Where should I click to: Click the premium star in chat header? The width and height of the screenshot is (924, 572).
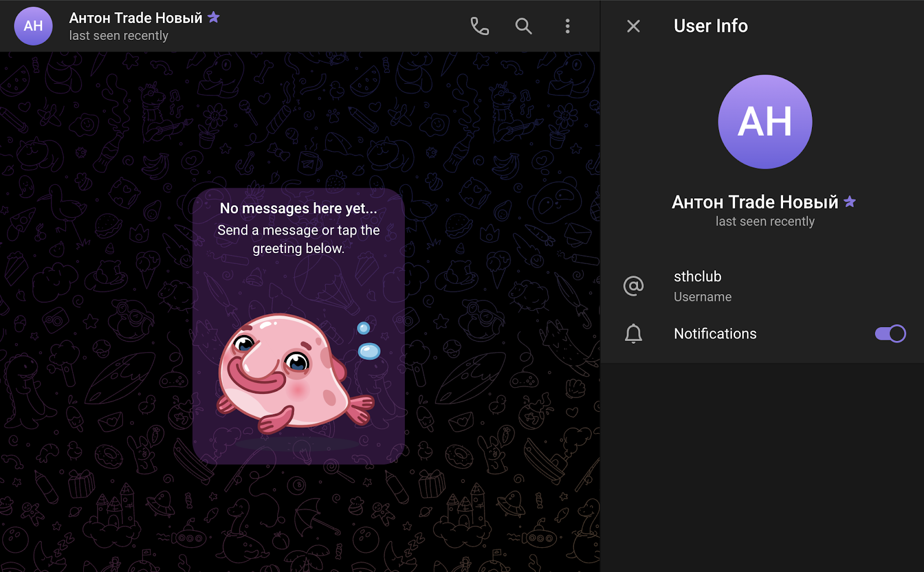coord(214,17)
